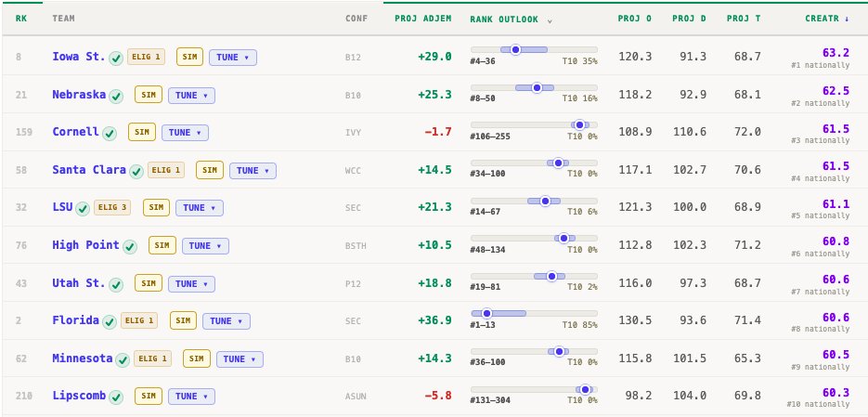Click Florida's rank outlook slider handle
This screenshot has width=868, height=417.
487,313
